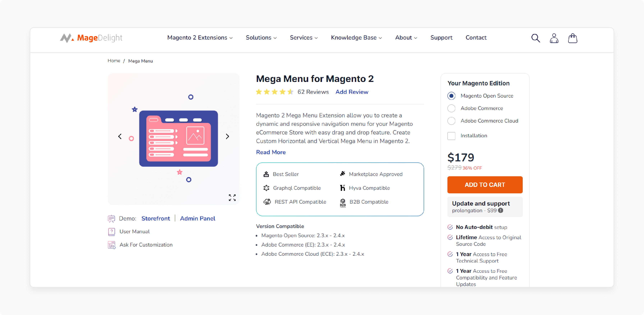This screenshot has width=644, height=315.
Task: Show next product image arrow
Action: click(227, 136)
